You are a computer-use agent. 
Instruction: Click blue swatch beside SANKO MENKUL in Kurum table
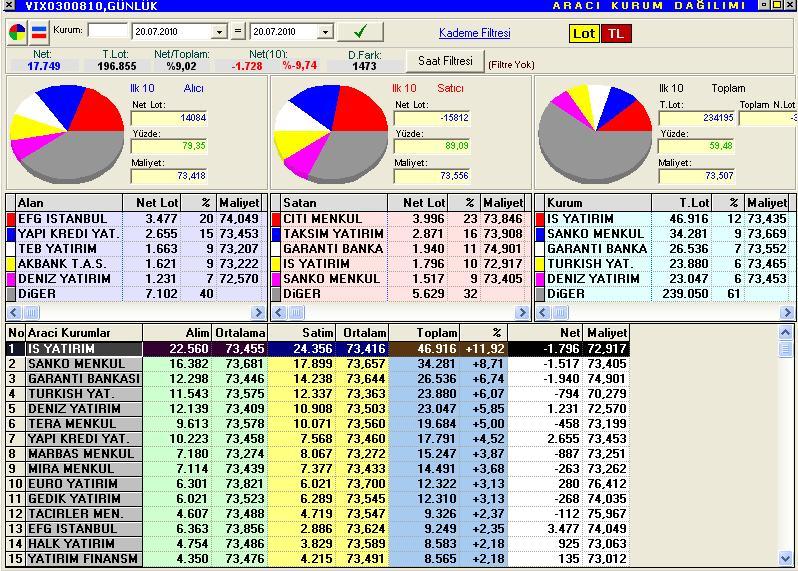[x=540, y=234]
